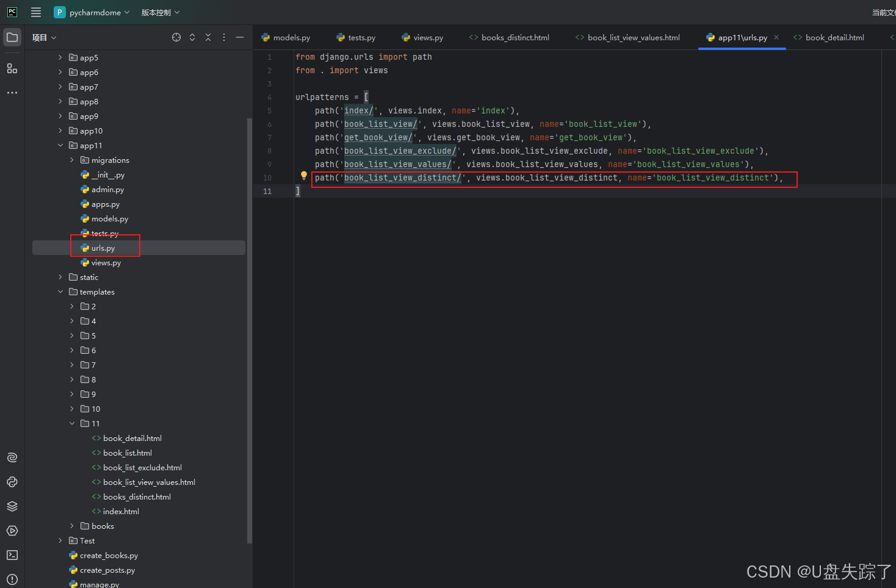Open the Structure tool window
Image resolution: width=896 pixels, height=588 pixels.
(x=12, y=68)
